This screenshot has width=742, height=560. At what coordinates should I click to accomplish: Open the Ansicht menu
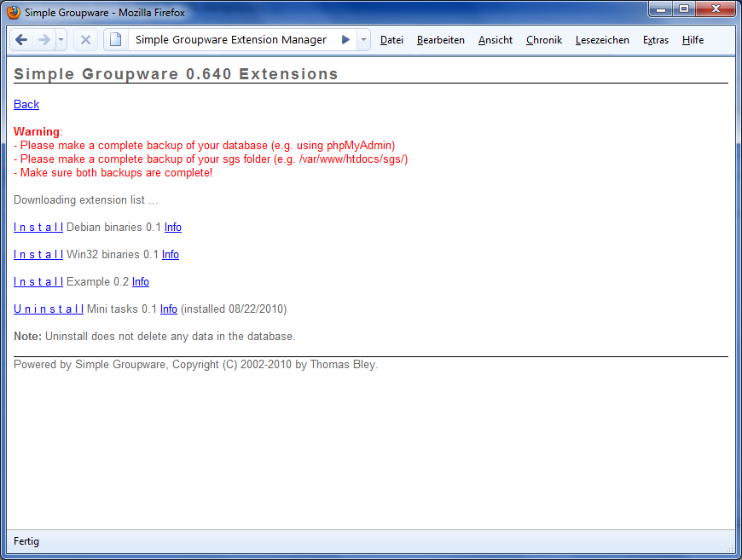point(495,40)
